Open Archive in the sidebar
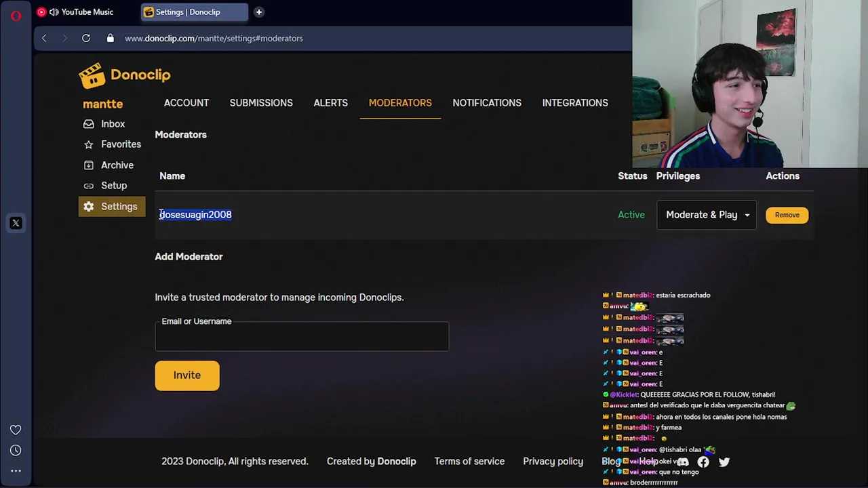 click(117, 165)
